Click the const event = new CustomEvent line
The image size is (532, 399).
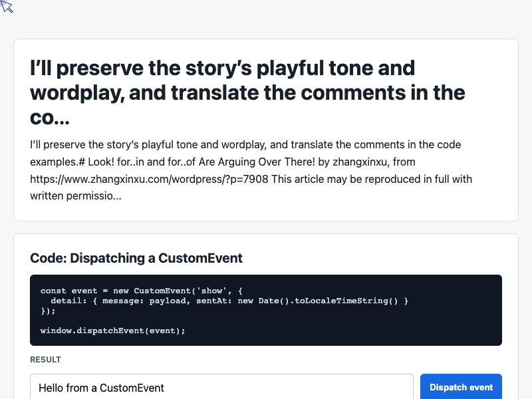(142, 291)
